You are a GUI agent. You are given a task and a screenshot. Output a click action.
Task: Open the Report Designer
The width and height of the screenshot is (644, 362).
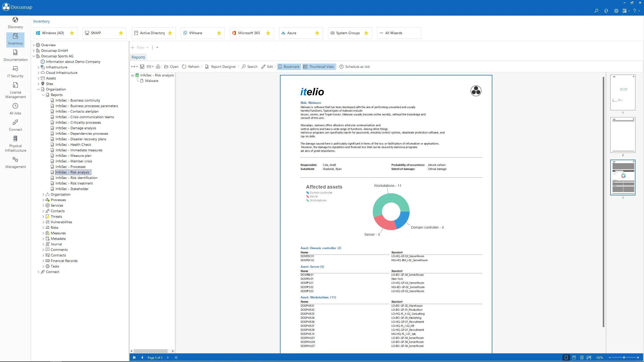tap(220, 67)
